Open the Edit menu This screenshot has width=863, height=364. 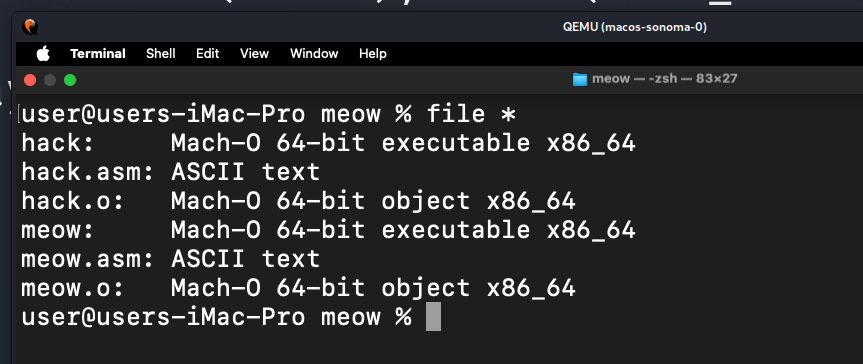pyautogui.click(x=207, y=53)
